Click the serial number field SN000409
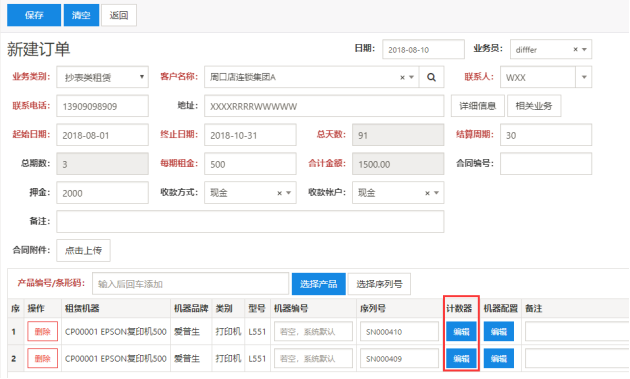The image size is (630, 379). click(x=399, y=358)
